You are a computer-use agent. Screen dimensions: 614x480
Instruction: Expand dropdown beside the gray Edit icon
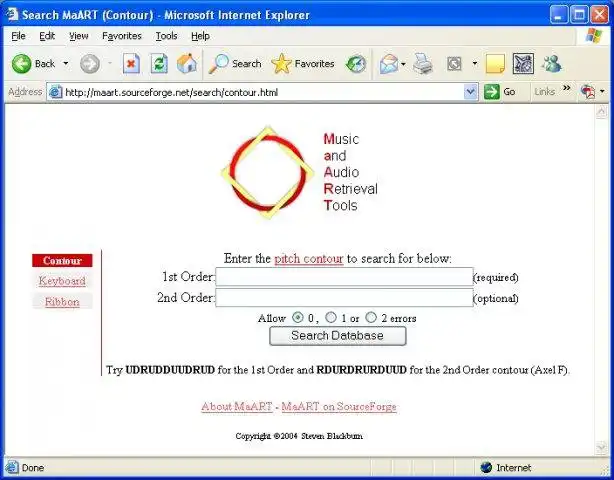(475, 63)
